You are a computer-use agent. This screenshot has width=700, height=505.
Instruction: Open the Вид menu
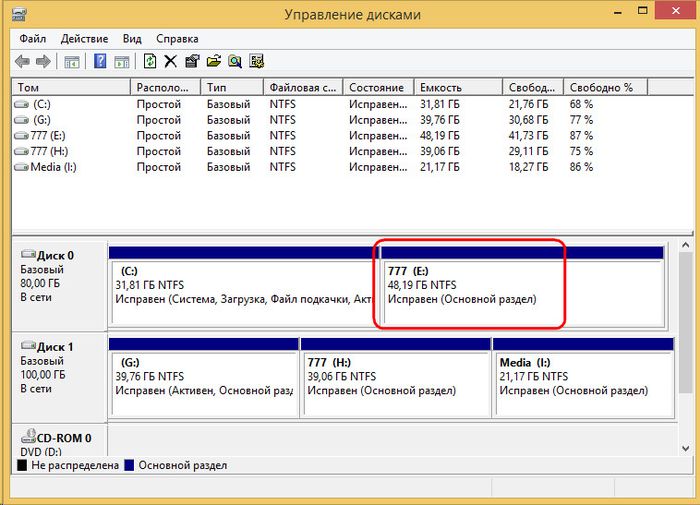tap(132, 38)
